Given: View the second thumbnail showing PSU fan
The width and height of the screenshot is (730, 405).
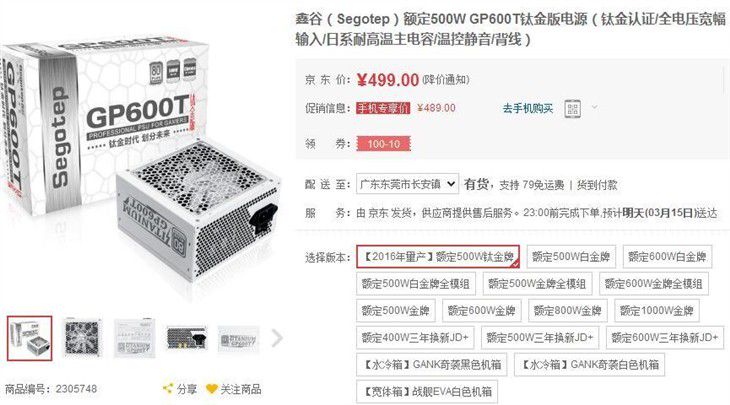Looking at the screenshot, I should [x=82, y=338].
